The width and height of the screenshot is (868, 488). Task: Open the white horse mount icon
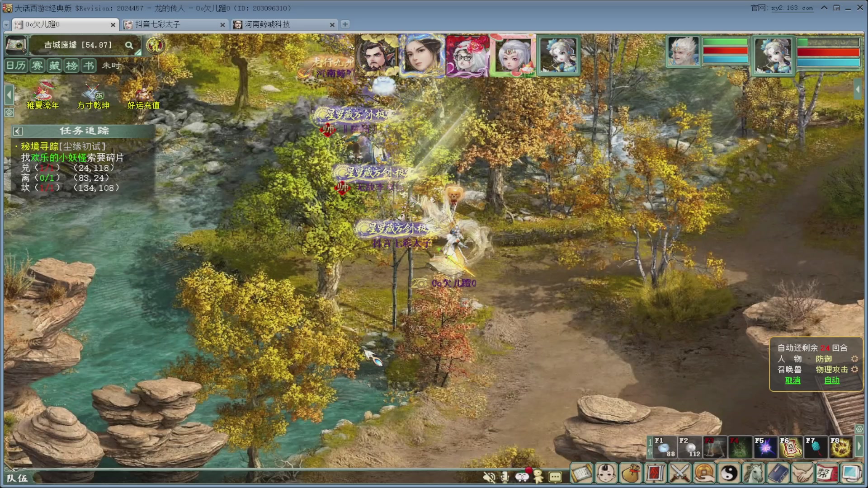753,474
